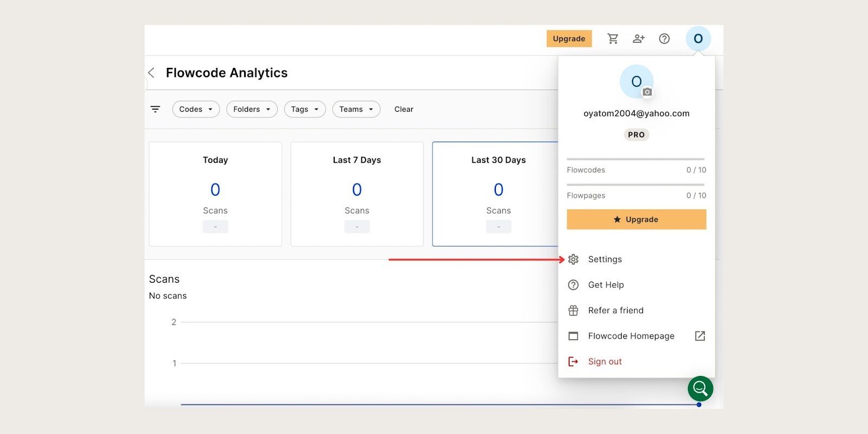The height and width of the screenshot is (434, 868).
Task: Click the Settings gear icon
Action: point(573,259)
